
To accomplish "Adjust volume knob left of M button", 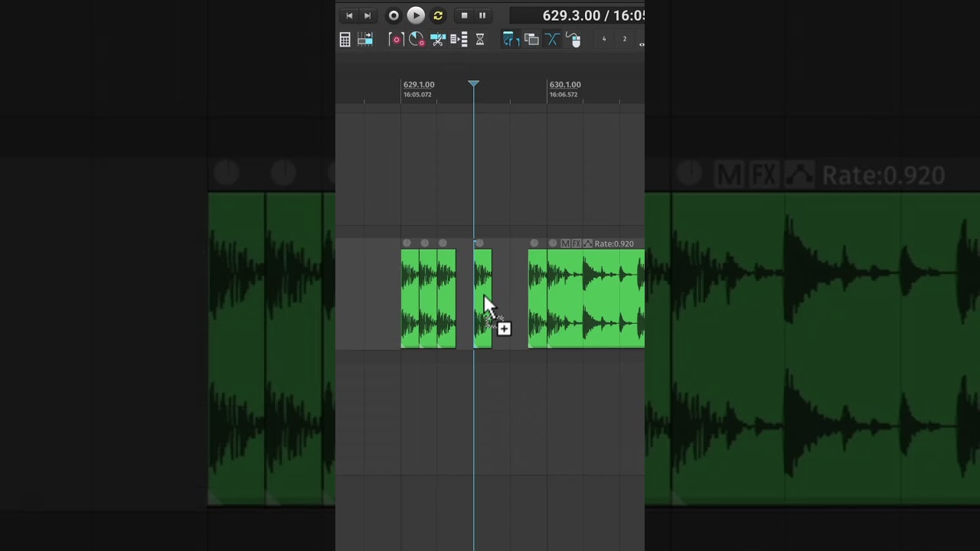I will (553, 243).
